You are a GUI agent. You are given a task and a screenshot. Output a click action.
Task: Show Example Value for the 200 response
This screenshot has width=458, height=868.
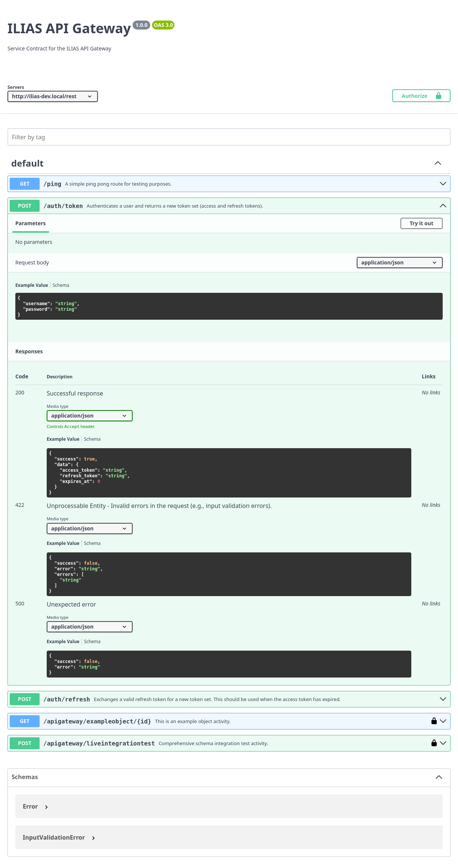[63, 439]
